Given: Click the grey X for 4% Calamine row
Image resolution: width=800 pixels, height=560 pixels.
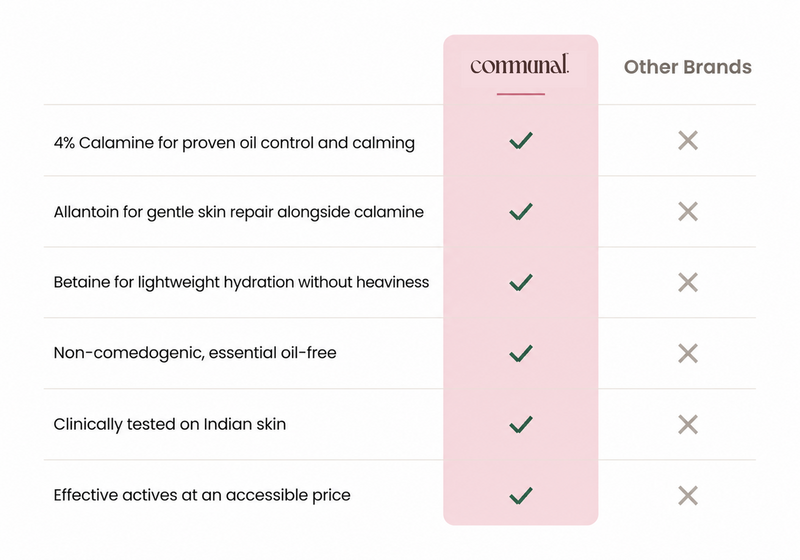Looking at the screenshot, I should click(688, 140).
